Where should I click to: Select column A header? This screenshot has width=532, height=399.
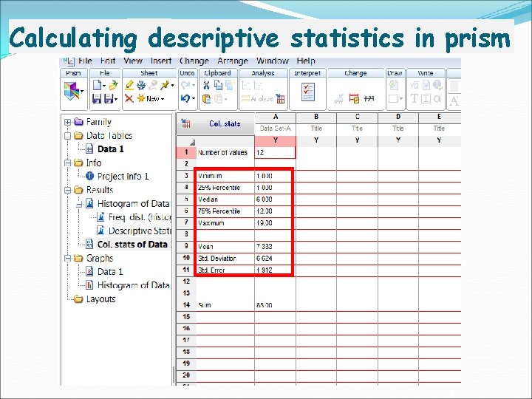point(275,117)
